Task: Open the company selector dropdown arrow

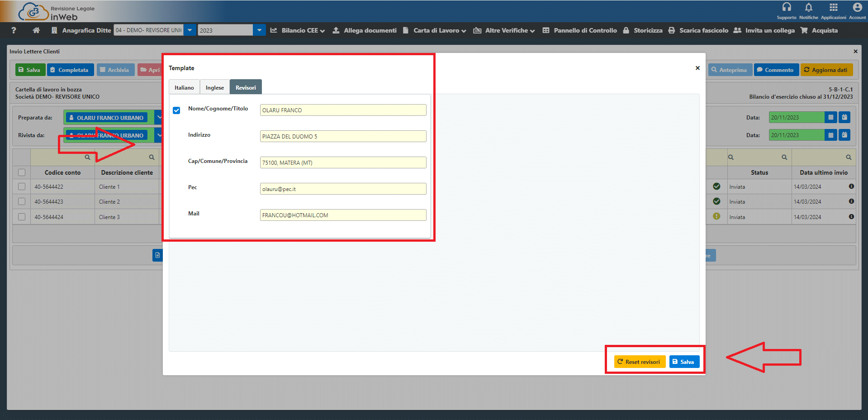Action: 190,30
